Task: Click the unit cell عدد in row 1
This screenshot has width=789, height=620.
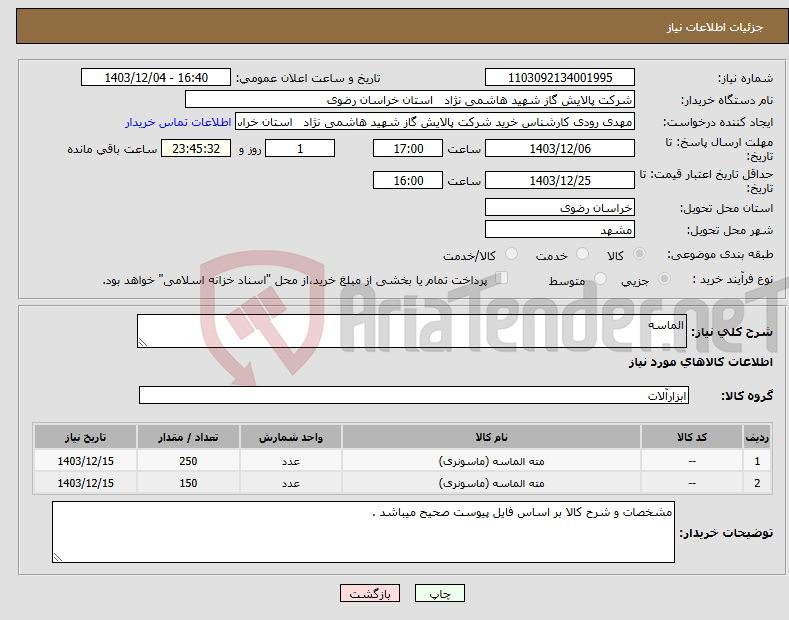Action: (291, 461)
